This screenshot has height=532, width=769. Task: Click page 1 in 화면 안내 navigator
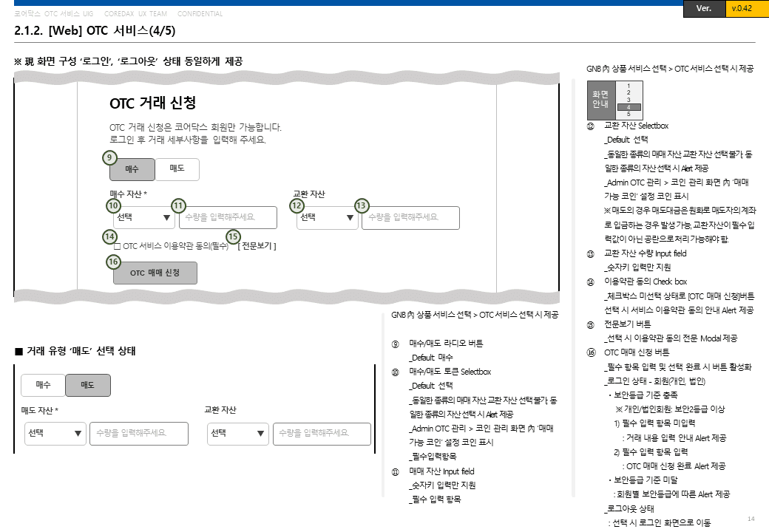pyautogui.click(x=629, y=86)
